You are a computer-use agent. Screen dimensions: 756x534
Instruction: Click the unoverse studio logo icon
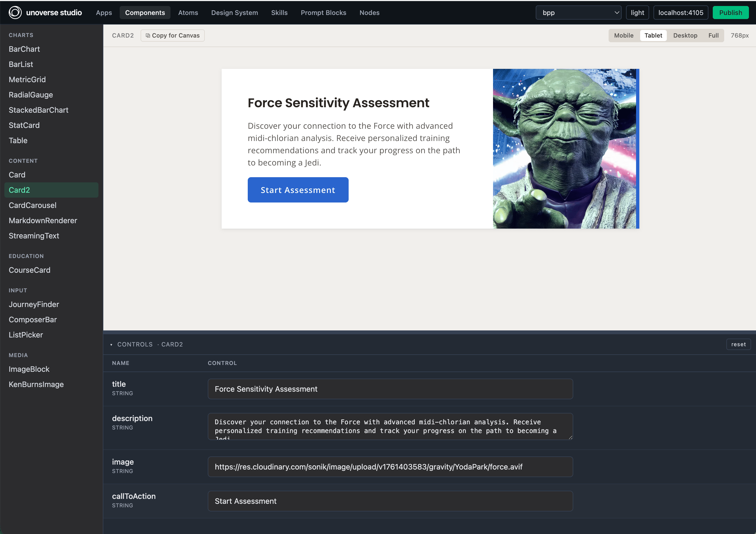[15, 13]
